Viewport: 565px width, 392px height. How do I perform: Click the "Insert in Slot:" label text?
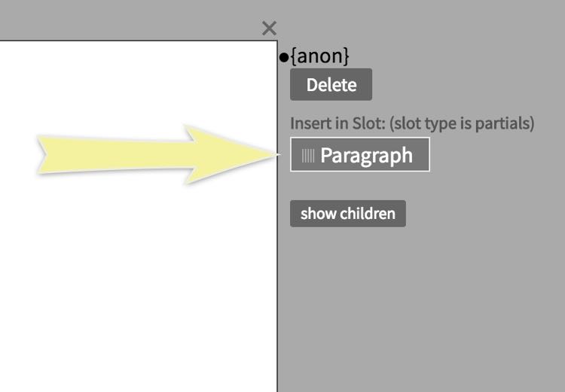tap(338, 123)
